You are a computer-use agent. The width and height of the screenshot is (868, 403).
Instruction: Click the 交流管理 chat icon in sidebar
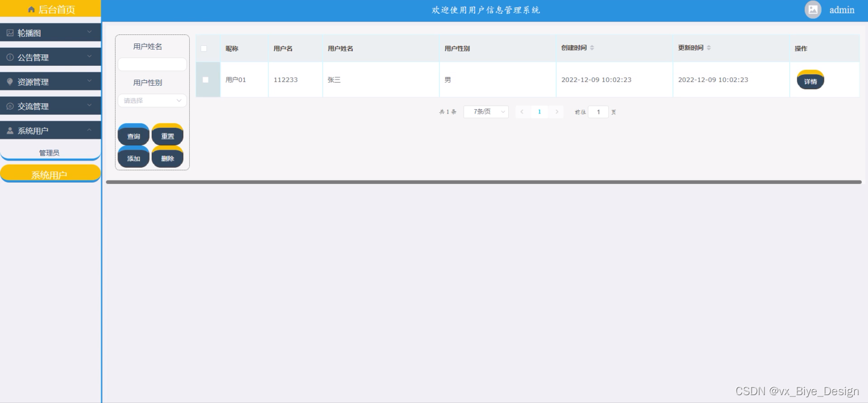(x=10, y=106)
